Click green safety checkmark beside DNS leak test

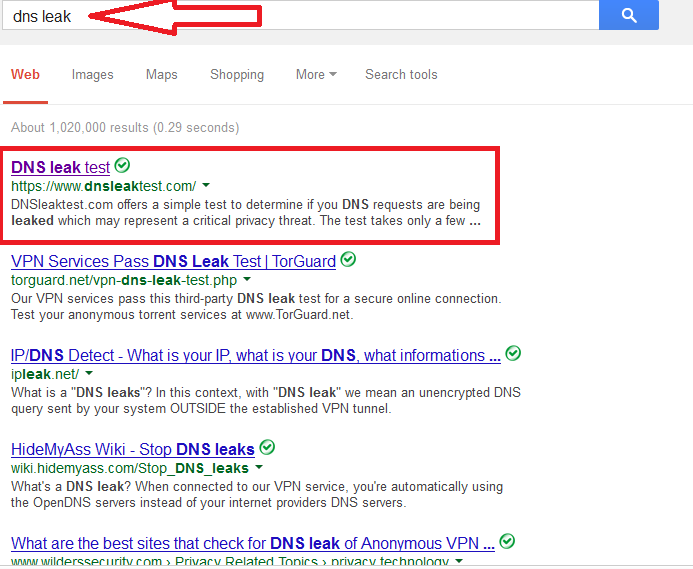coord(122,165)
